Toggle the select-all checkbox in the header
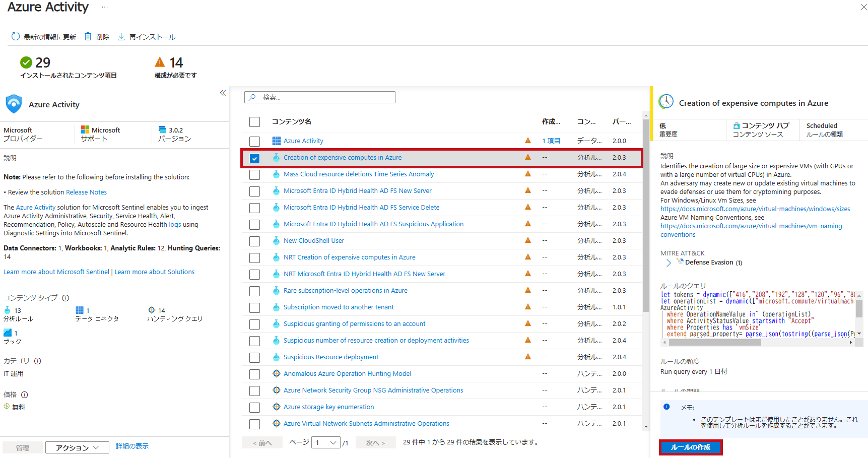 pyautogui.click(x=255, y=122)
